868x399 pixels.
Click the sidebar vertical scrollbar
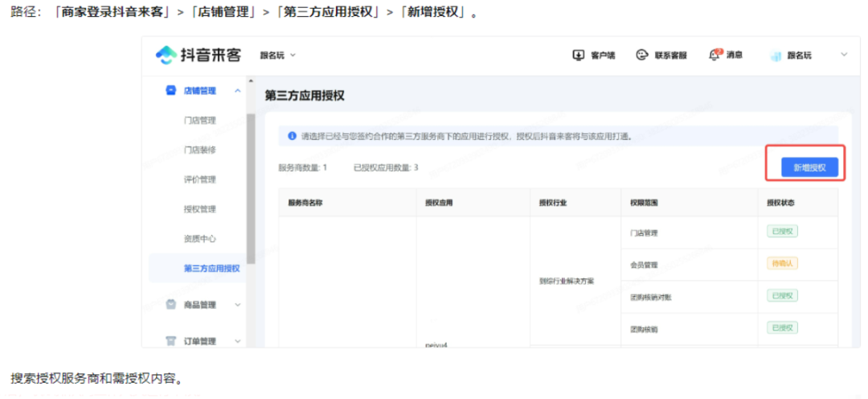point(252,185)
